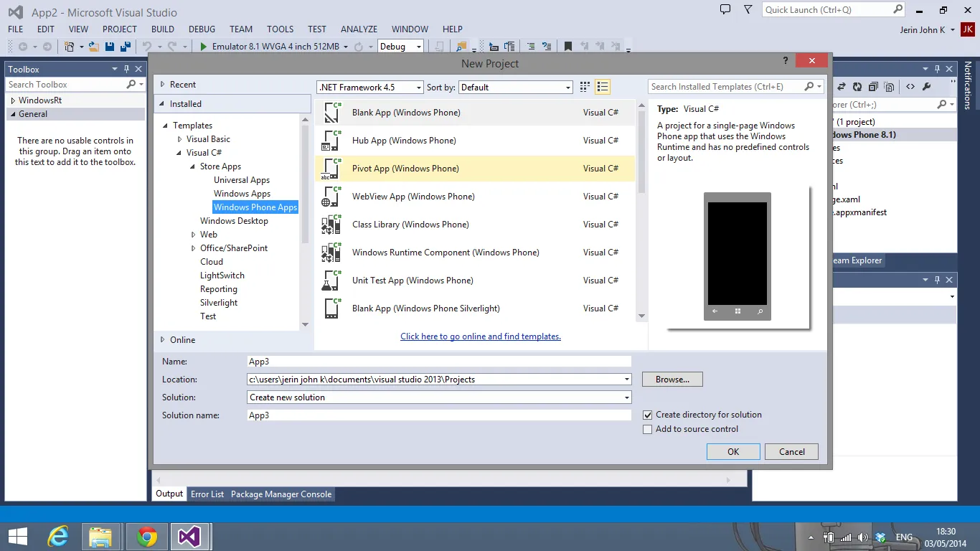Open the Debug configuration dropdown

402,47
